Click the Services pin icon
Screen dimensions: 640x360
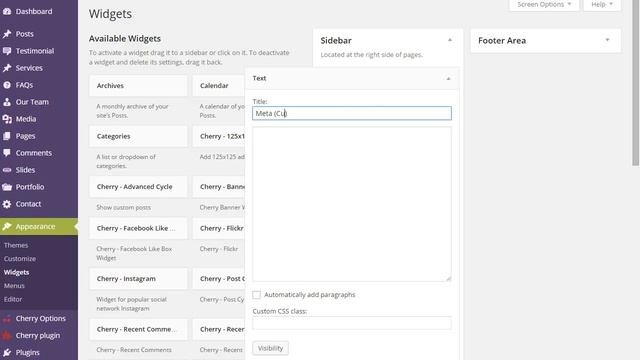(x=7, y=68)
